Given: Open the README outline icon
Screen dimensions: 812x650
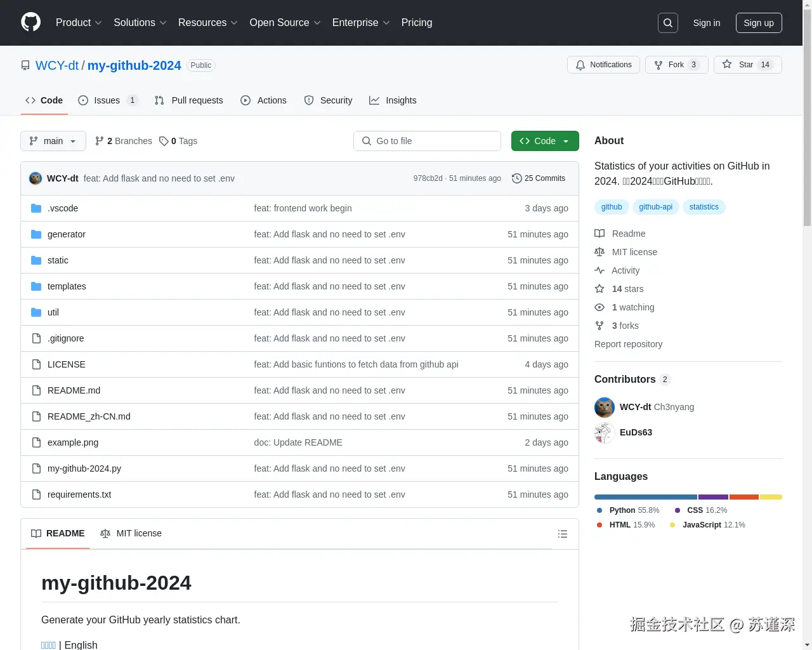Looking at the screenshot, I should point(563,534).
